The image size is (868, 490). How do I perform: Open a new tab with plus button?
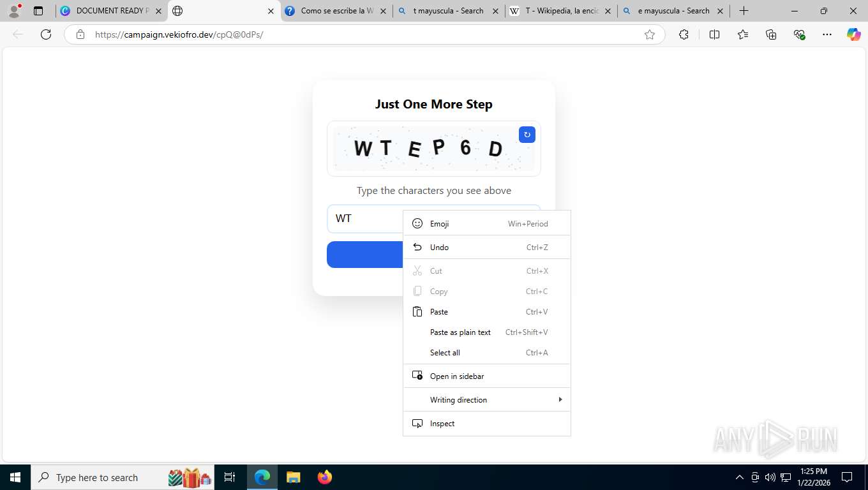tap(744, 11)
